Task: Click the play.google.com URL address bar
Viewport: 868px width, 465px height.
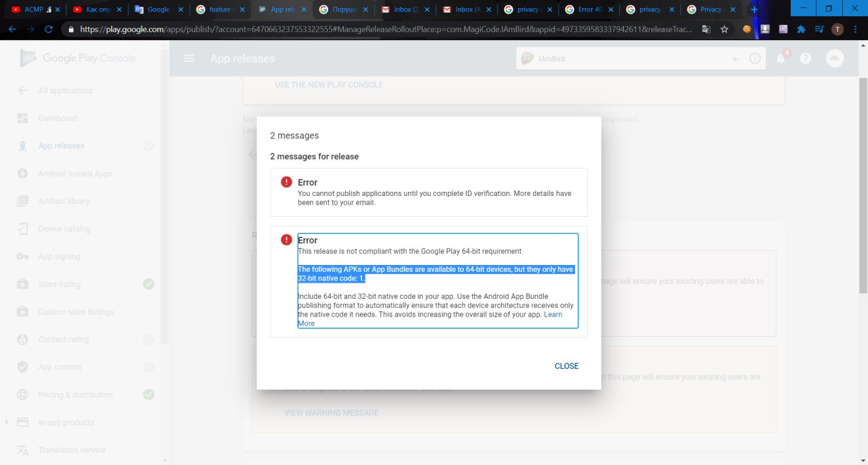Action: 387,30
